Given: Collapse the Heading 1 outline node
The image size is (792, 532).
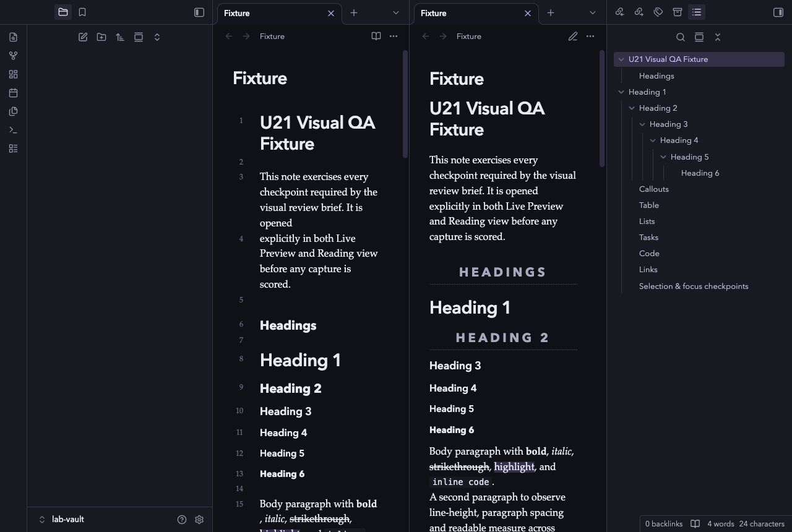Looking at the screenshot, I should coord(621,92).
